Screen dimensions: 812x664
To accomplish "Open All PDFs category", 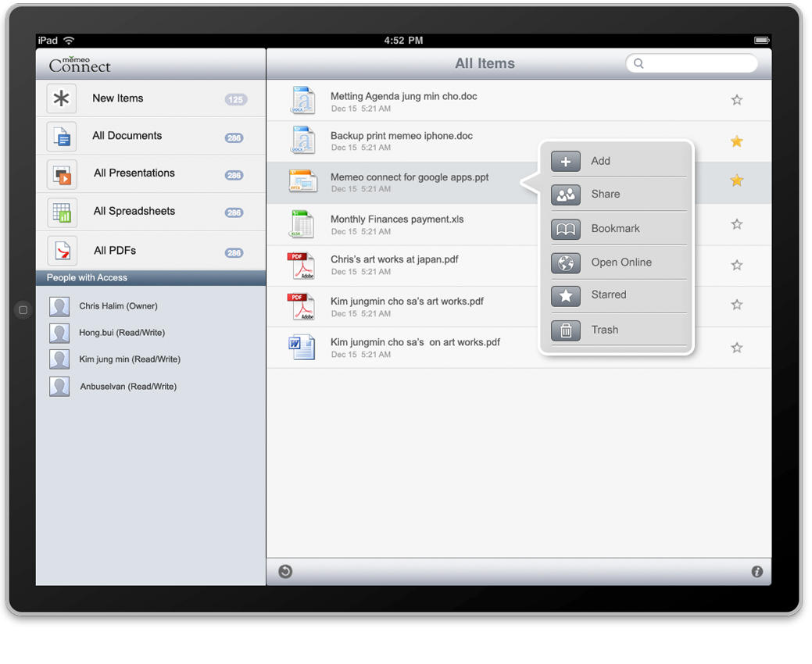I will tap(115, 251).
